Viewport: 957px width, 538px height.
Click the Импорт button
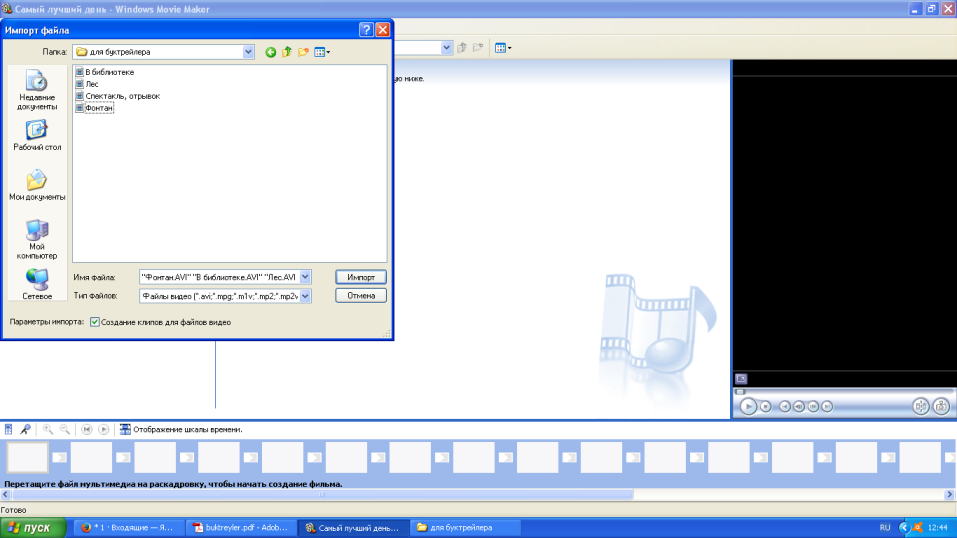pos(361,277)
